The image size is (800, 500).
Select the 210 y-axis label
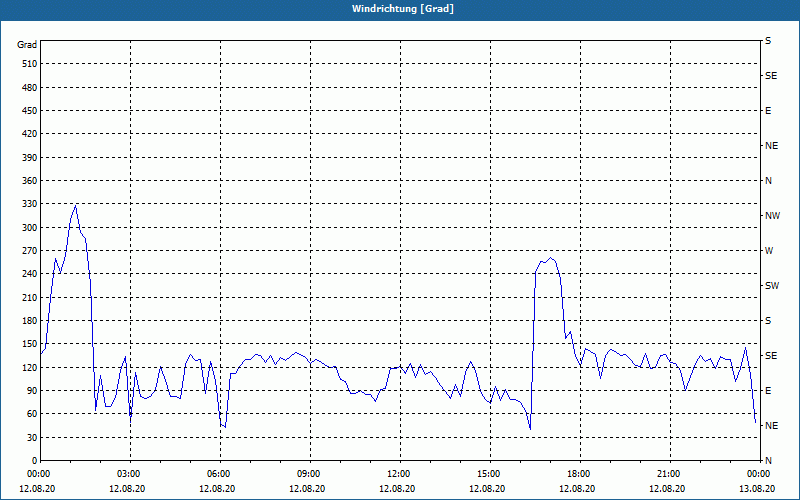point(30,297)
